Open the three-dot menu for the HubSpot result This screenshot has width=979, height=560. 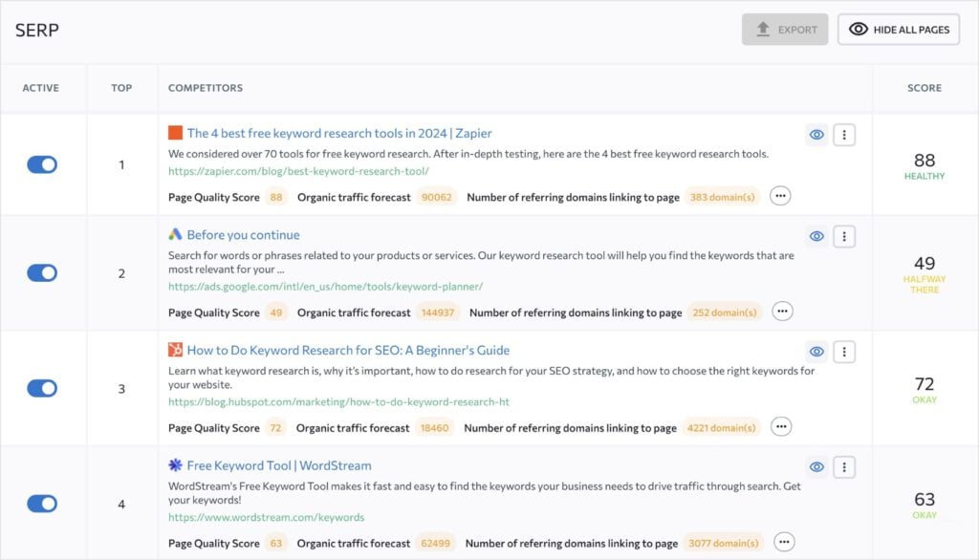pos(844,351)
